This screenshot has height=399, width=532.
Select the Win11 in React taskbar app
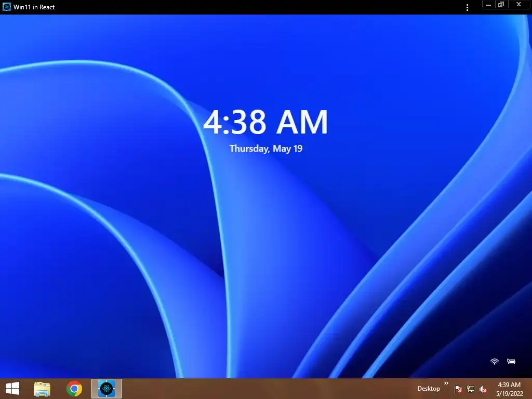click(x=107, y=389)
